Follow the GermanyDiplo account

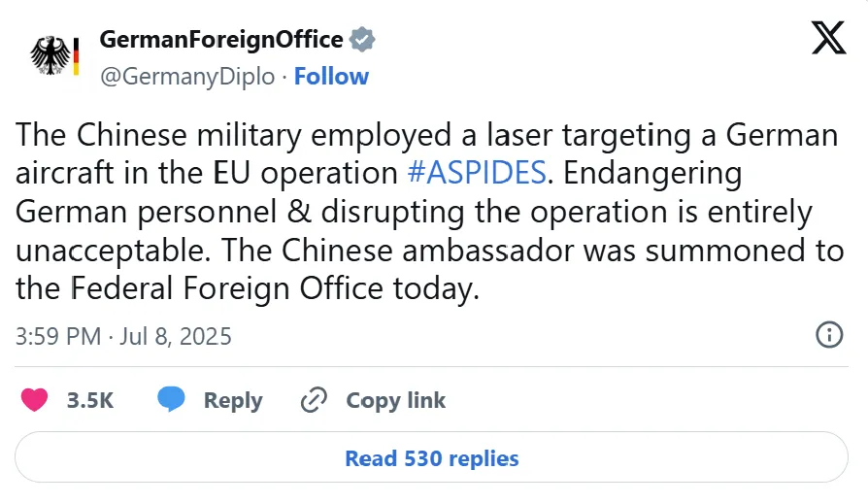coord(331,77)
